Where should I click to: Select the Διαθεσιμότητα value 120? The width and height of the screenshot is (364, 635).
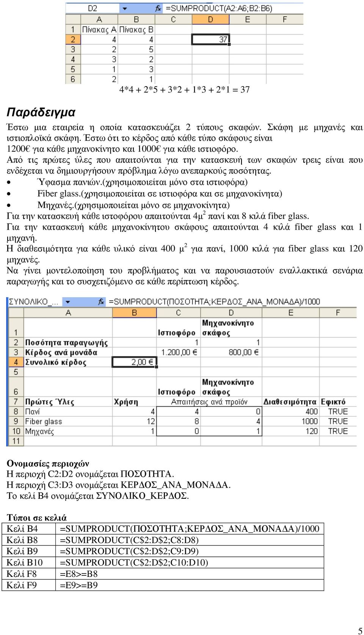tap(291, 431)
